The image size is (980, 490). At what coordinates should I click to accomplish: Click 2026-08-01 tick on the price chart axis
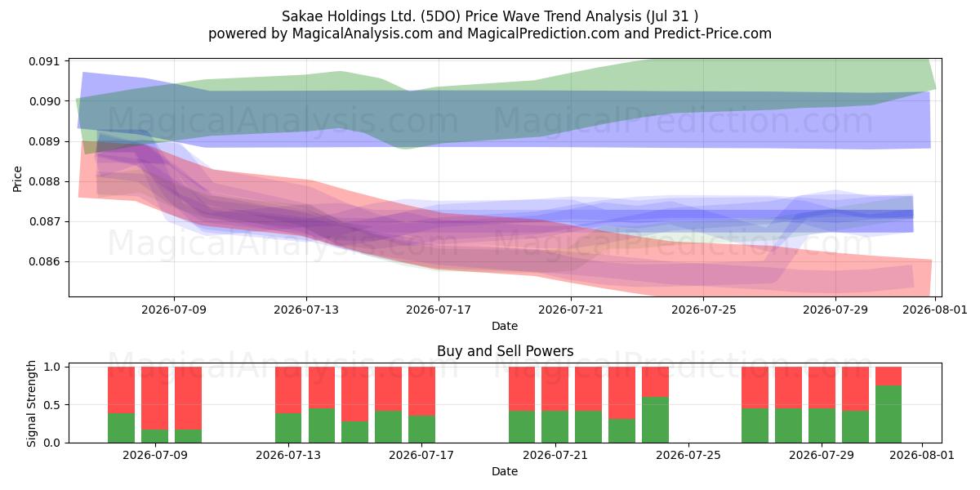tap(935, 310)
